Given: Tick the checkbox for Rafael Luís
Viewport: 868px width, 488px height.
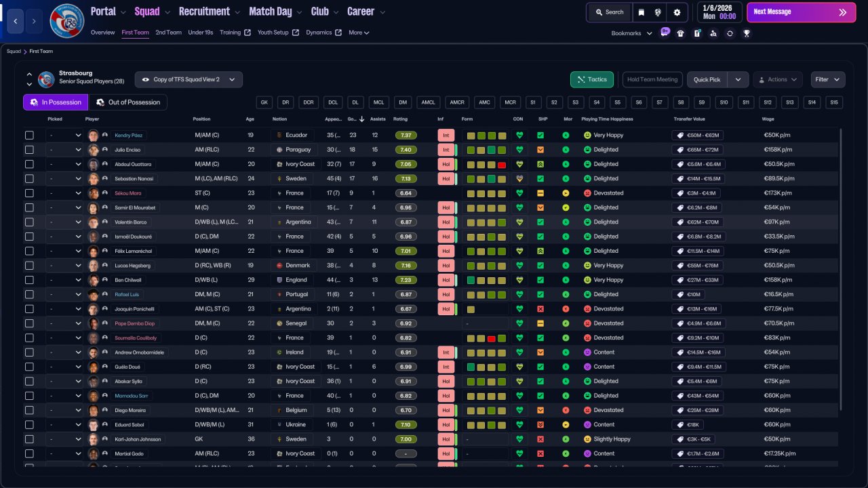Looking at the screenshot, I should 29,295.
